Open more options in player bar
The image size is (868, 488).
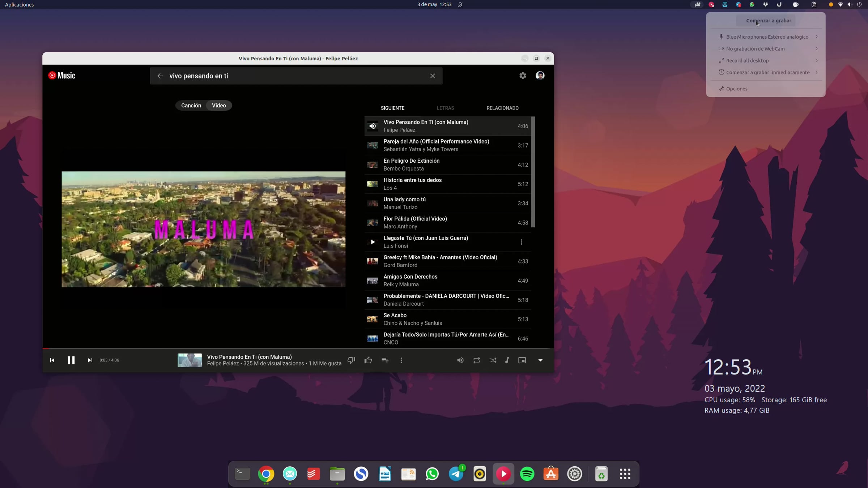tap(401, 360)
